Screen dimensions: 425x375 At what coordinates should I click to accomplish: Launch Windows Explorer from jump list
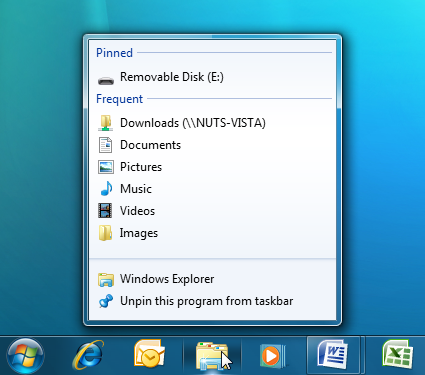point(213,279)
